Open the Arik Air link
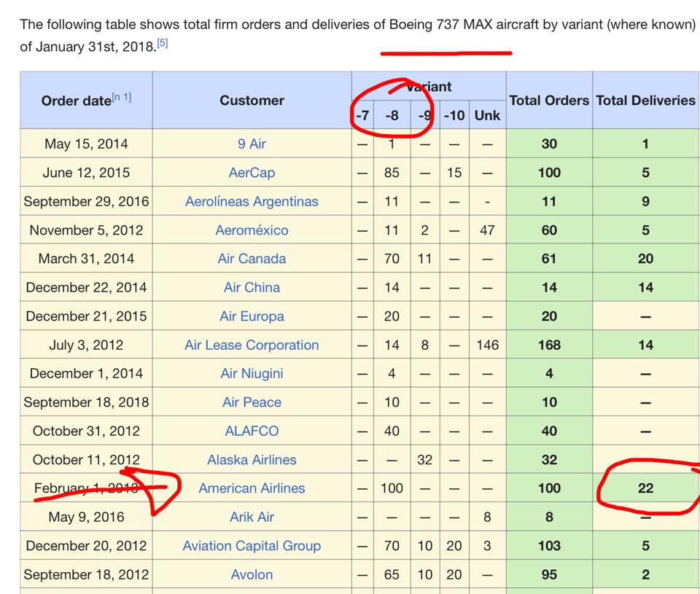This screenshot has height=594, width=700. pyautogui.click(x=252, y=517)
